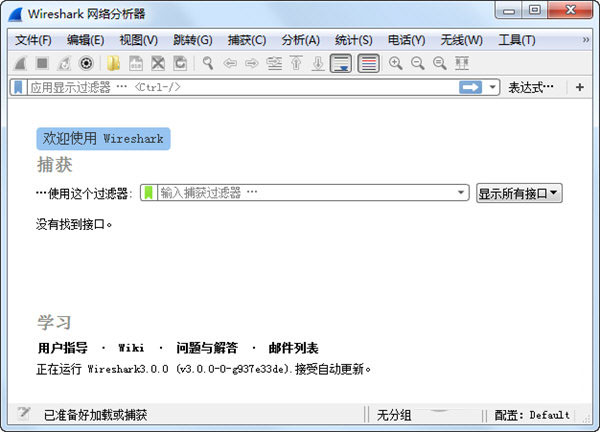Expand the display filter history dropdown
Viewport: 600px width, 432px height.
(x=493, y=88)
